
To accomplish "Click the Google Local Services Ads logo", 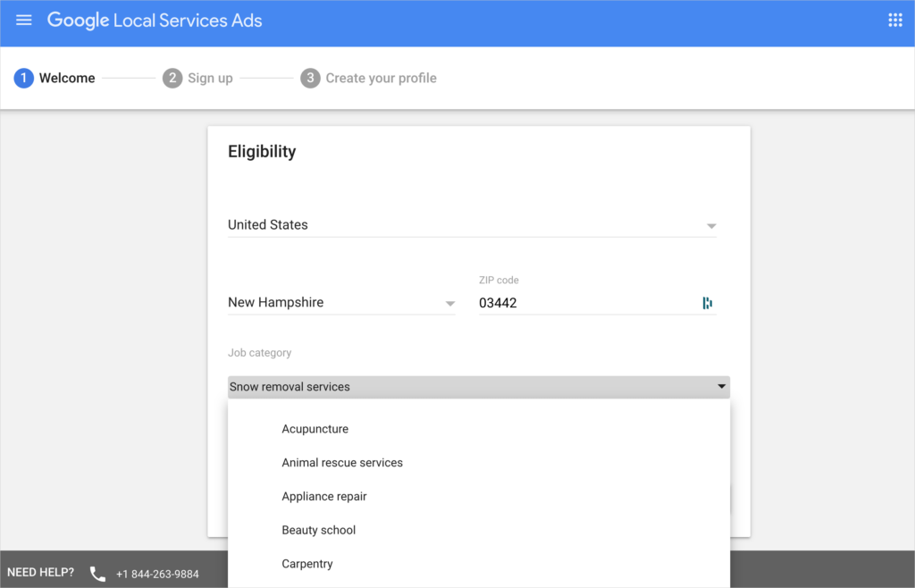I will click(x=155, y=21).
